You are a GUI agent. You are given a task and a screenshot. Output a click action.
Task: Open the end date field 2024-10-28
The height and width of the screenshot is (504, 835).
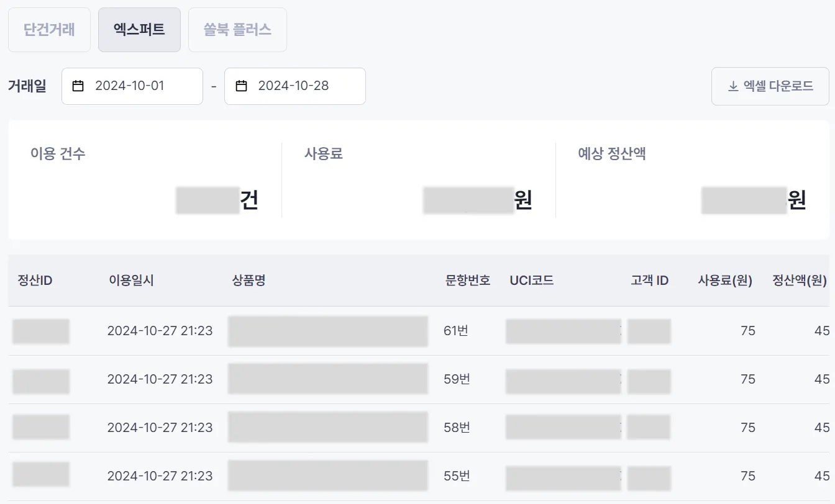295,86
